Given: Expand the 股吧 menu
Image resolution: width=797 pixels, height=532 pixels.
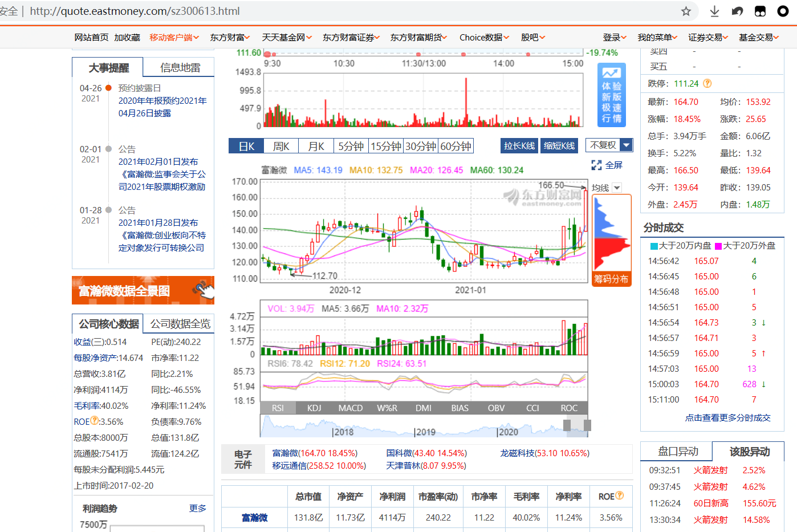Looking at the screenshot, I should pyautogui.click(x=533, y=38).
